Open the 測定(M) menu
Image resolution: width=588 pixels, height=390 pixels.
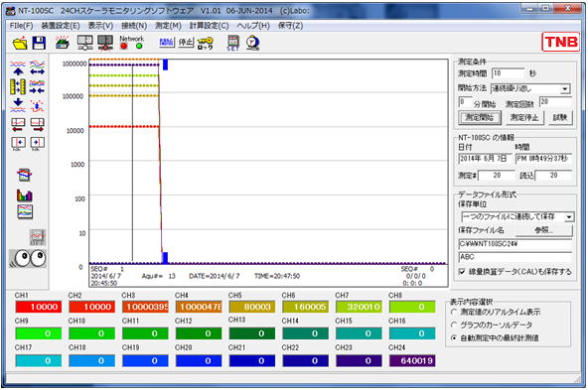168,26
